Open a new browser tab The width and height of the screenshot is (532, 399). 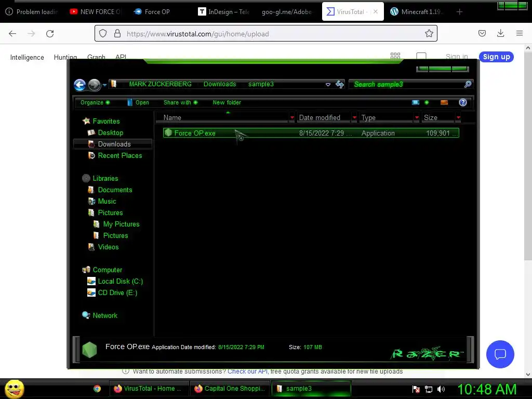[x=459, y=12]
